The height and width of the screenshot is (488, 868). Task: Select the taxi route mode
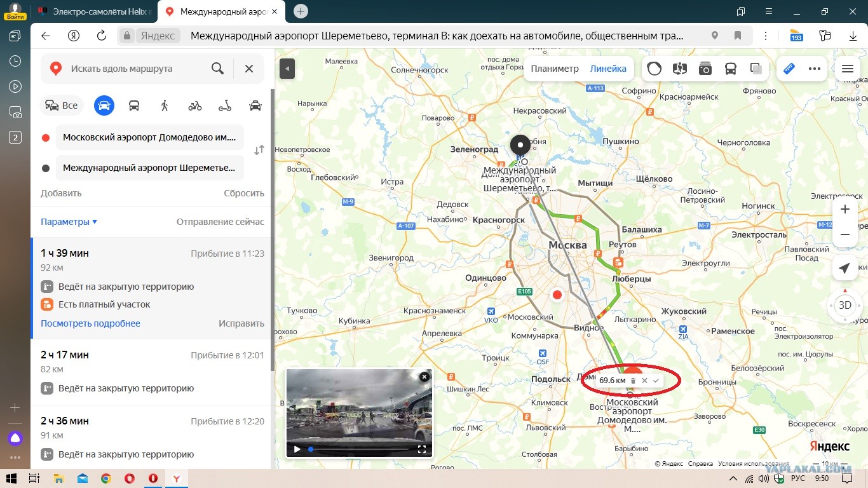pos(255,105)
